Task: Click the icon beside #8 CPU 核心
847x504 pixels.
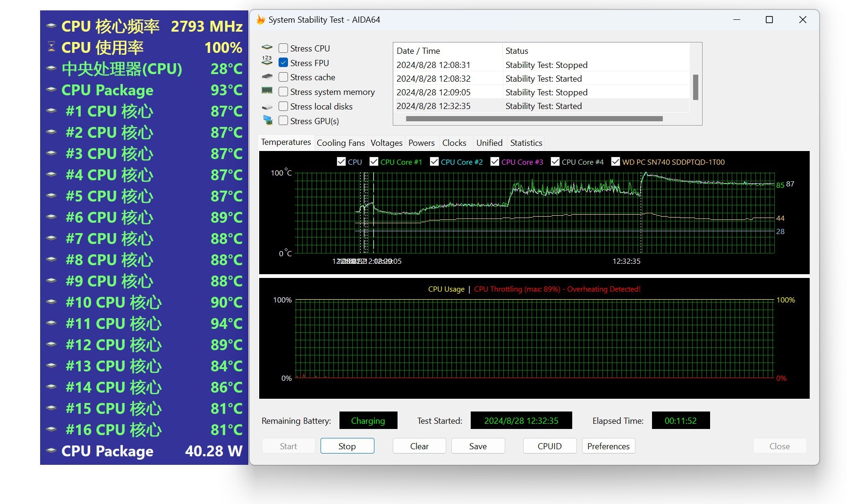Action: tap(51, 260)
